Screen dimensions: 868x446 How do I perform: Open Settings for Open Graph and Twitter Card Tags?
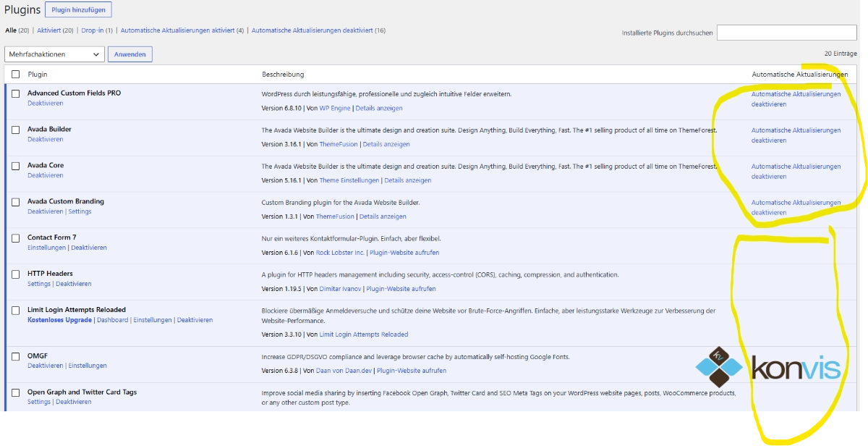(x=39, y=402)
